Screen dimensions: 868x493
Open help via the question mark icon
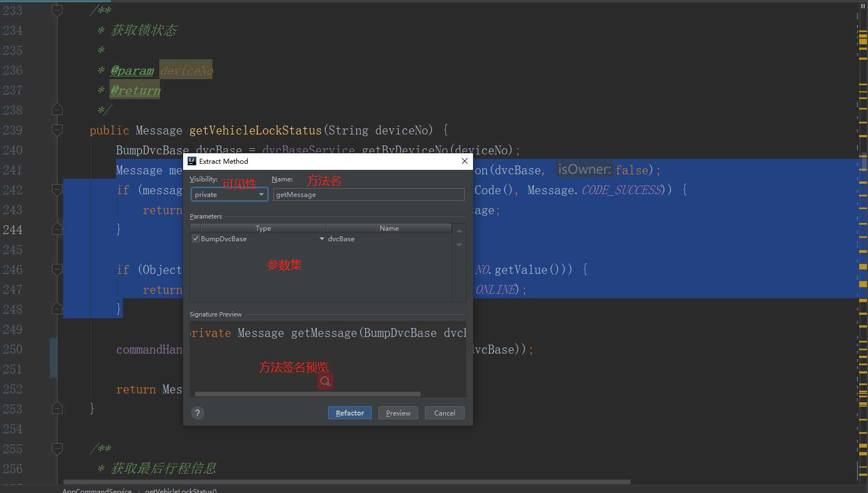pyautogui.click(x=197, y=413)
